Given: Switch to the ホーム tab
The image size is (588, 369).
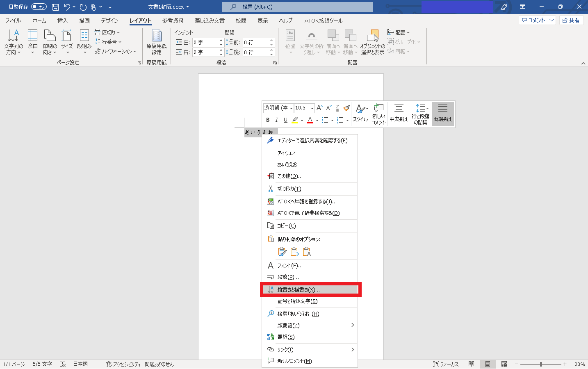Looking at the screenshot, I should [x=39, y=20].
